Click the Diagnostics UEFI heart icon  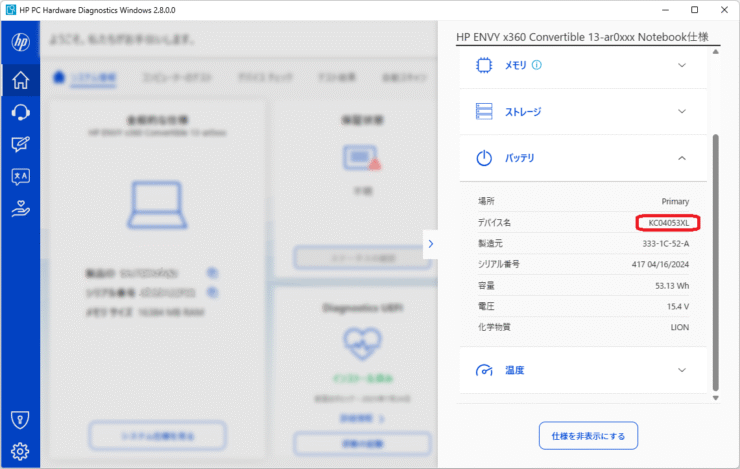(x=362, y=343)
